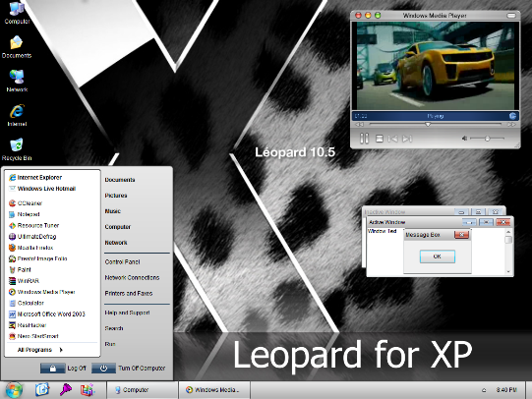Launch the first quick launch icon beside Start
Image resolution: width=532 pixels, height=399 pixels.
click(42, 390)
